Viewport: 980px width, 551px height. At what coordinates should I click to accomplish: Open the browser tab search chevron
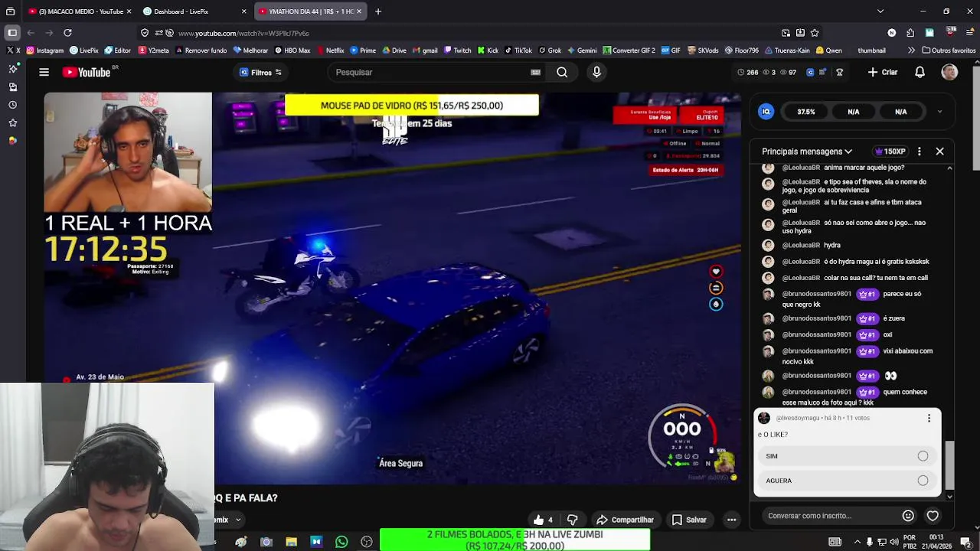click(x=880, y=11)
